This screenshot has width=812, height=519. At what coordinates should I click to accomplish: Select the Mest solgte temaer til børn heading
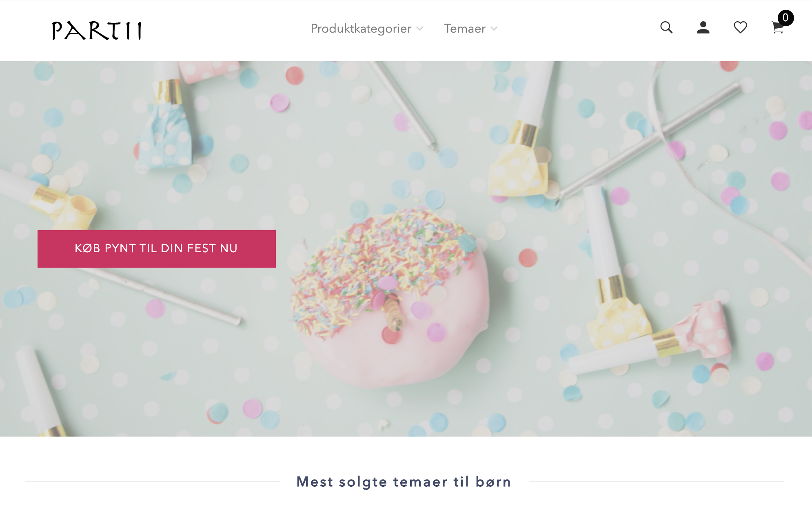(x=404, y=482)
